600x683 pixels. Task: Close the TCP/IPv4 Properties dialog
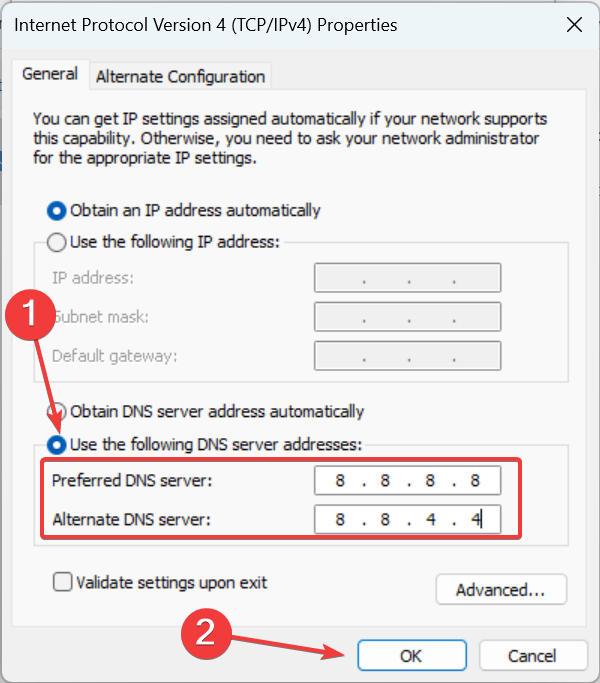click(x=574, y=25)
